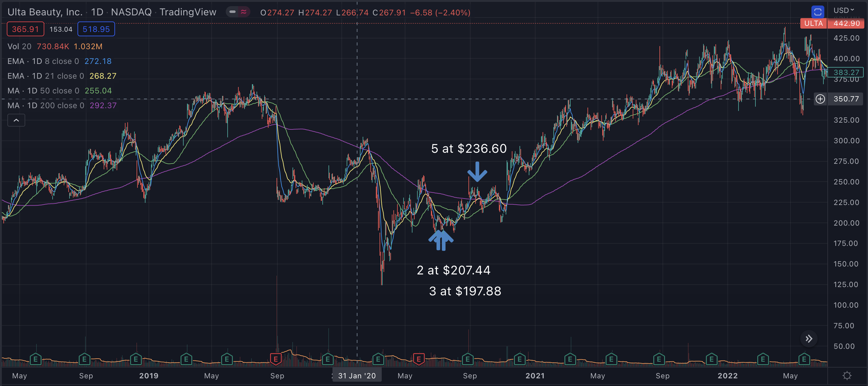Click the 1.032M volume average value
868x386 pixels.
pyautogui.click(x=88, y=46)
